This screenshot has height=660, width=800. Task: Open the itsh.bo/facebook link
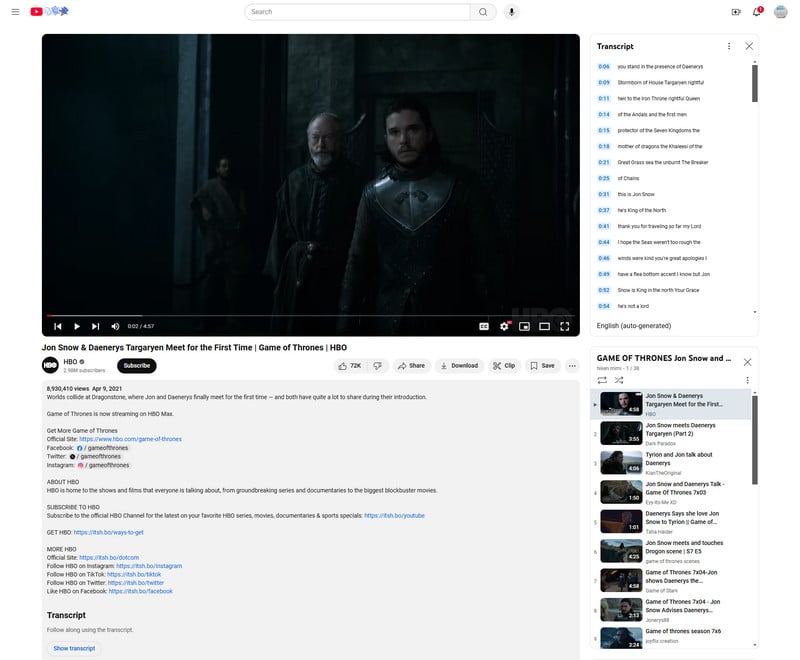pyautogui.click(x=141, y=591)
